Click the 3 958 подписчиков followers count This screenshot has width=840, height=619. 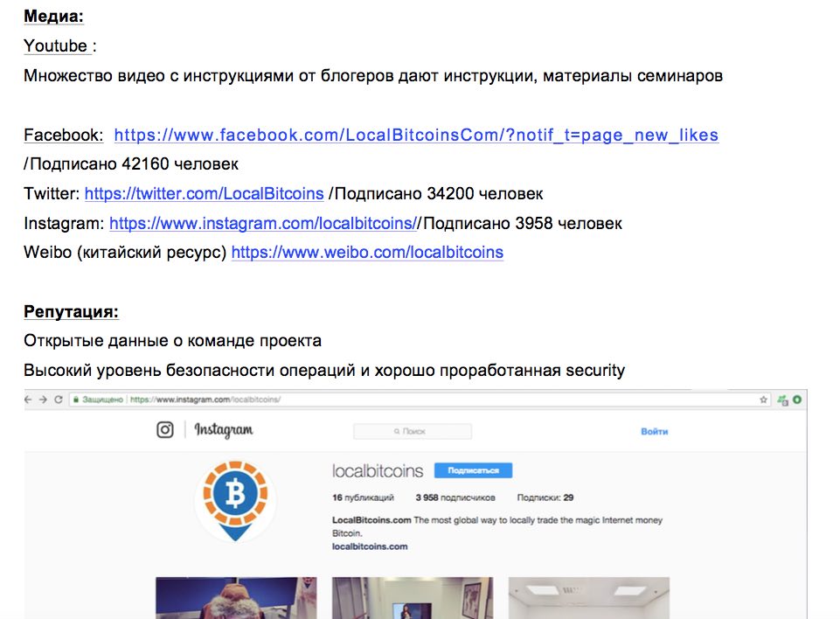coord(455,497)
